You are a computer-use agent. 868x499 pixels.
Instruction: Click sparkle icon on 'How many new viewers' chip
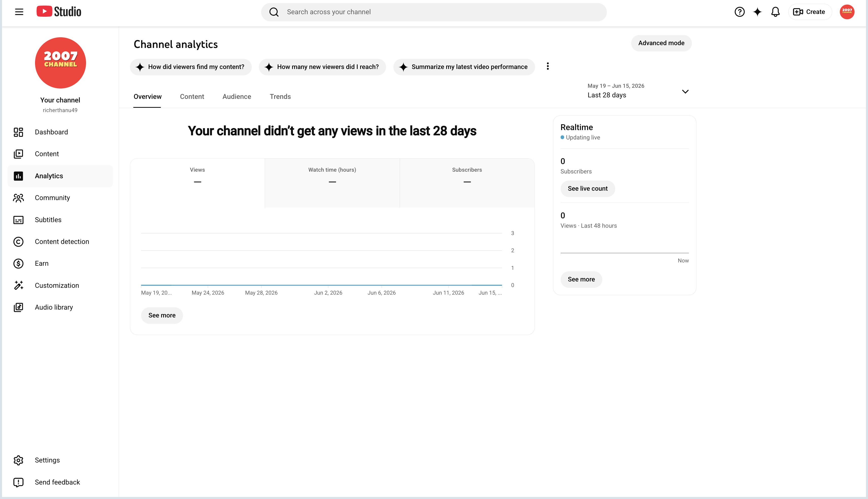[269, 67]
